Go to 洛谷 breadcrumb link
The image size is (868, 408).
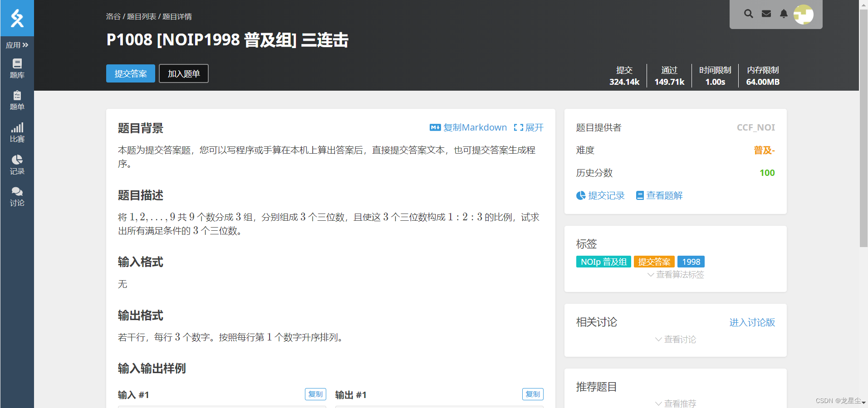click(x=113, y=16)
